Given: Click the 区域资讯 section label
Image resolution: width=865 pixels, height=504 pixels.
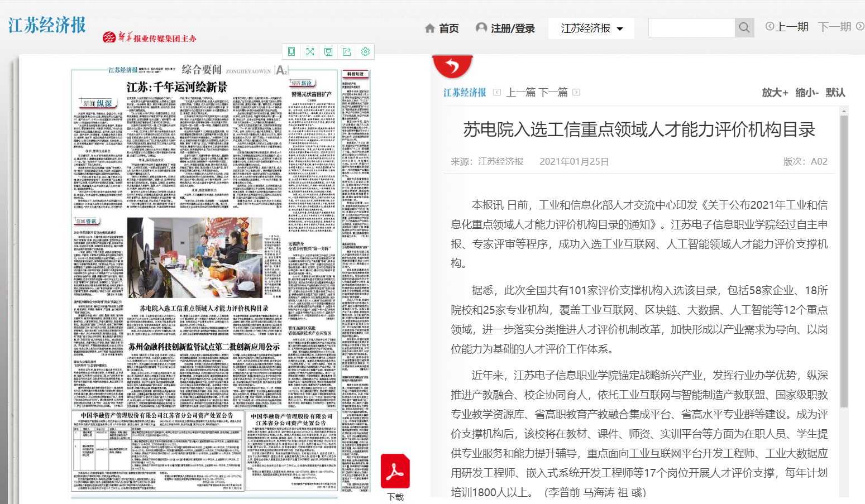Looking at the screenshot, I should click(x=87, y=222).
